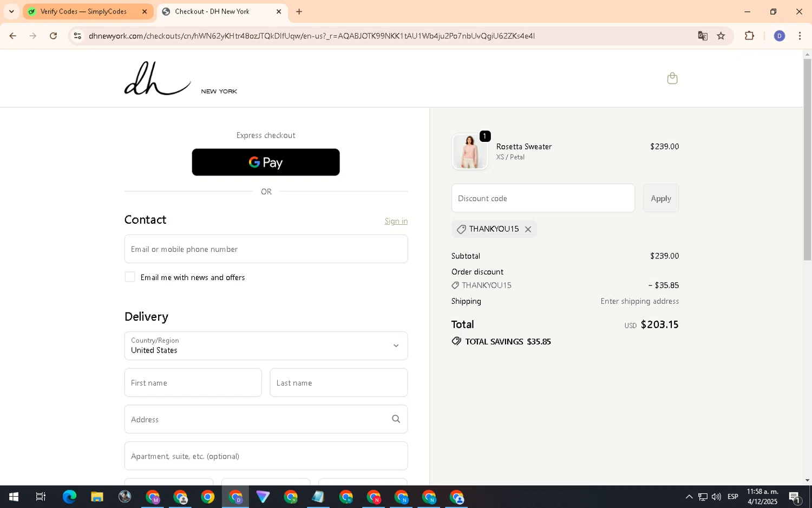This screenshot has height=508, width=812.
Task: Open network icon in system tray
Action: point(703,497)
